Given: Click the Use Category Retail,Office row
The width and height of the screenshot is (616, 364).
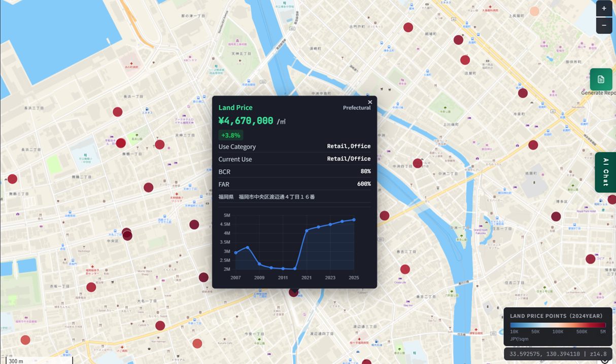Looking at the screenshot, I should tap(294, 147).
